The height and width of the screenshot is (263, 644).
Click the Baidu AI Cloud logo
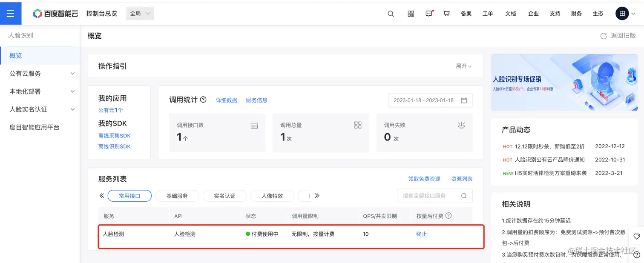click(55, 14)
